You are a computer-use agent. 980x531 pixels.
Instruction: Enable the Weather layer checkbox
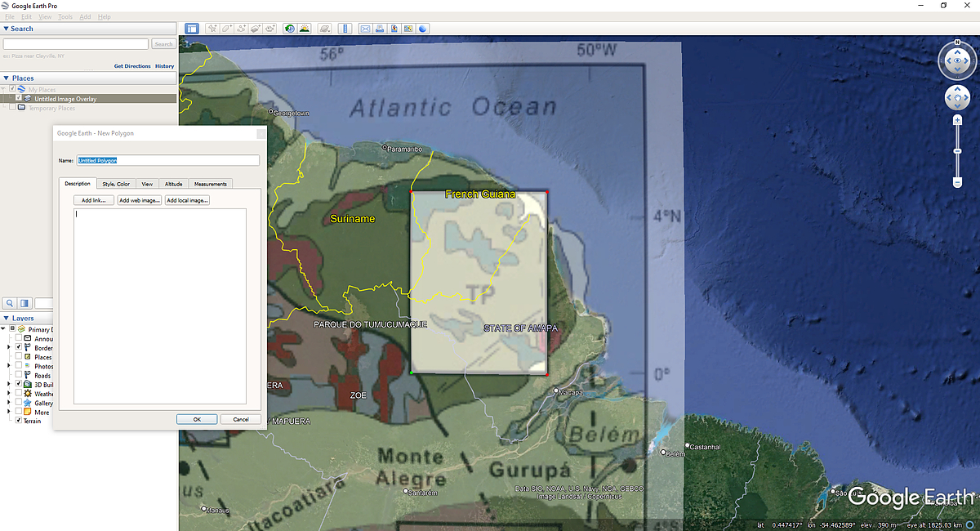click(18, 393)
